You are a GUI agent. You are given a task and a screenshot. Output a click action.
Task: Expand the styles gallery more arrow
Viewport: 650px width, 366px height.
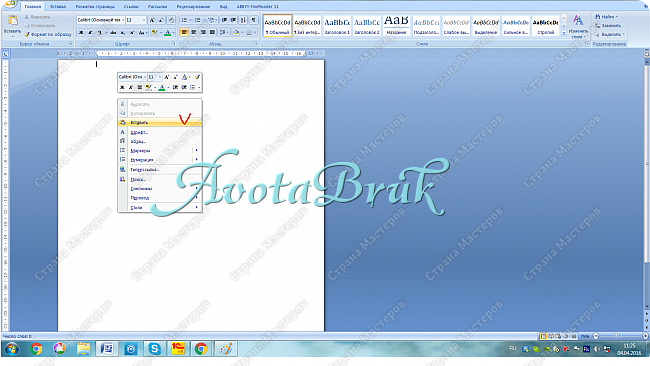point(564,34)
